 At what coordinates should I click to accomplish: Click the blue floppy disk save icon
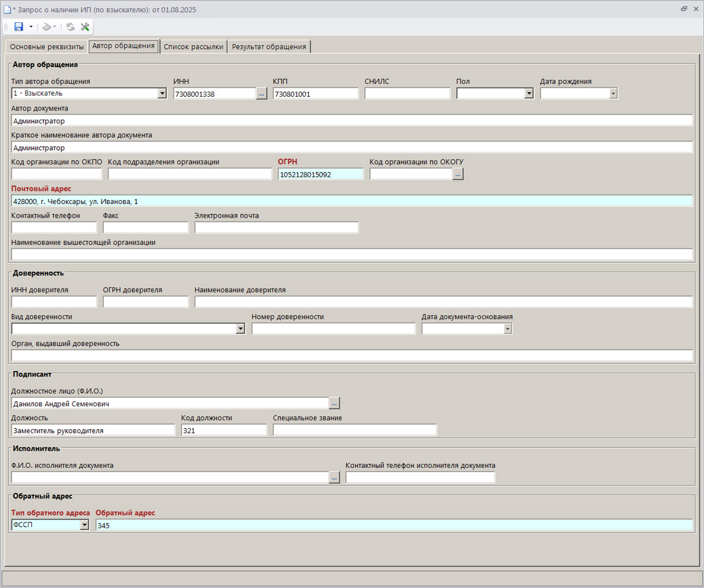pyautogui.click(x=18, y=27)
